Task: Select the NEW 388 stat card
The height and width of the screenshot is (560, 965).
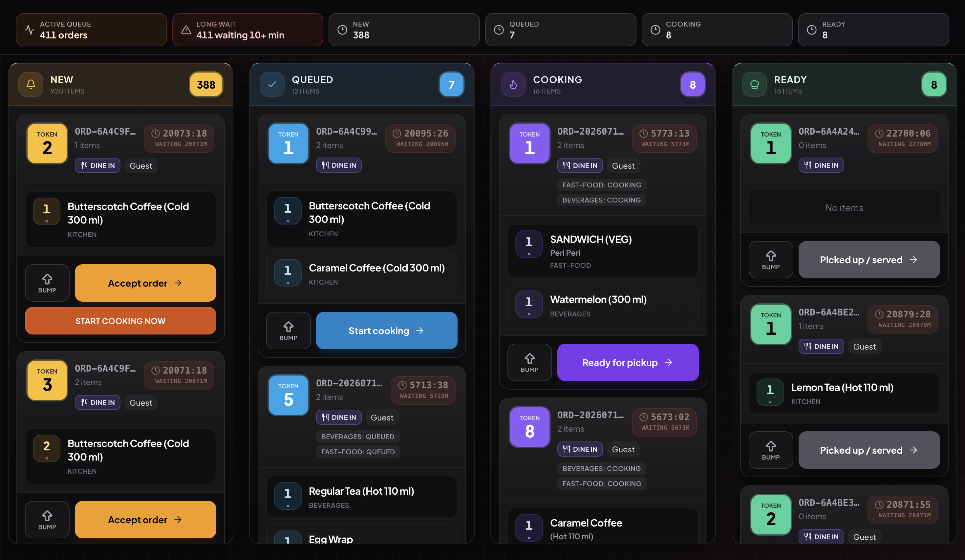Action: click(x=404, y=30)
